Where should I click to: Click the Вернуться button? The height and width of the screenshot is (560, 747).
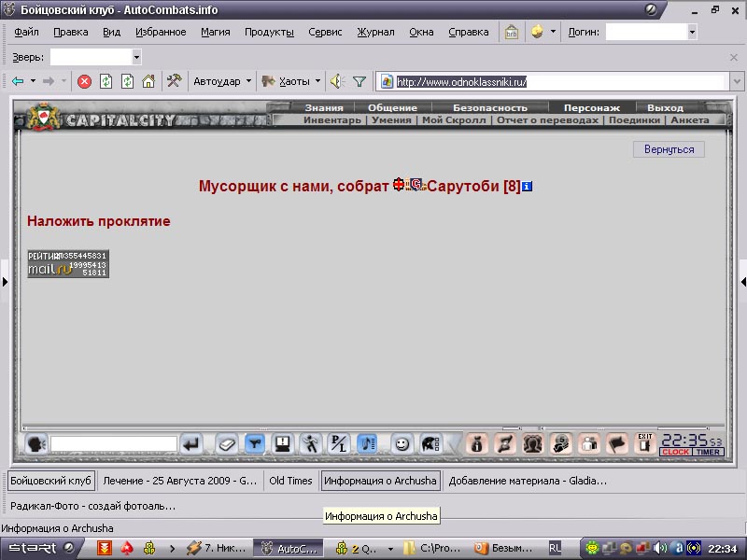pos(669,149)
